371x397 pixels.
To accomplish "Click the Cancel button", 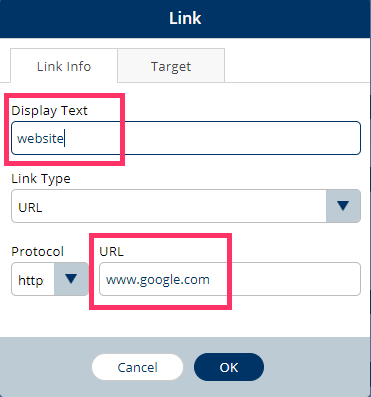I will (x=137, y=367).
